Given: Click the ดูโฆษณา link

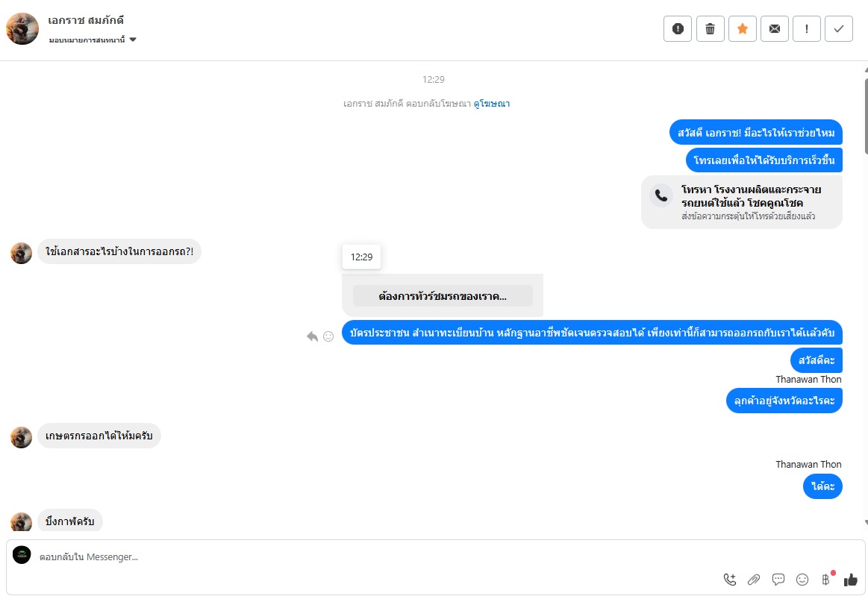Looking at the screenshot, I should tap(491, 104).
